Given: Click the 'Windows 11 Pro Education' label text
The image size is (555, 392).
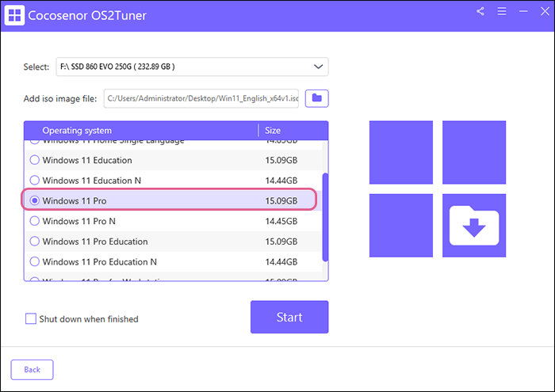Looking at the screenshot, I should pyautogui.click(x=95, y=242).
